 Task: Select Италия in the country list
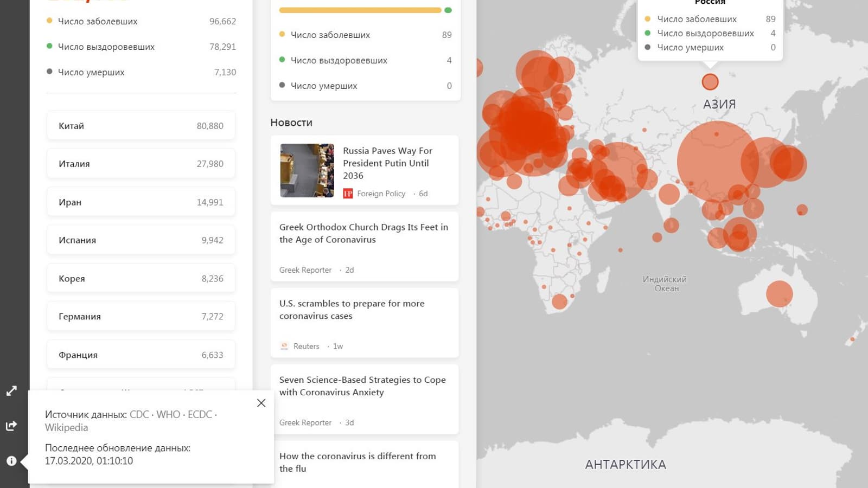[x=141, y=164]
